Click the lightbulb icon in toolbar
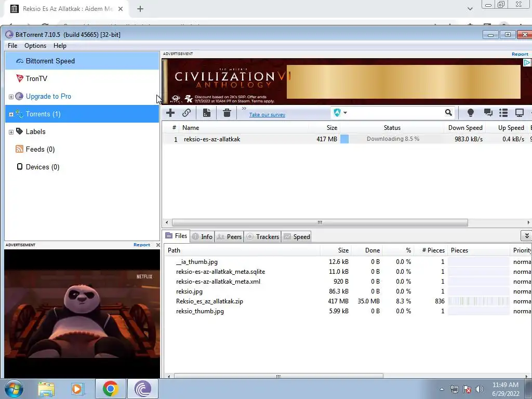This screenshot has width=532, height=399. 471,113
